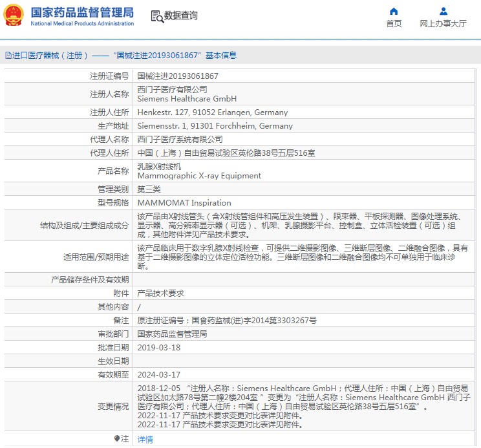Screen dimensions: 481x448
Task: Click the 代理人名称 label
Action: [x=109, y=140]
